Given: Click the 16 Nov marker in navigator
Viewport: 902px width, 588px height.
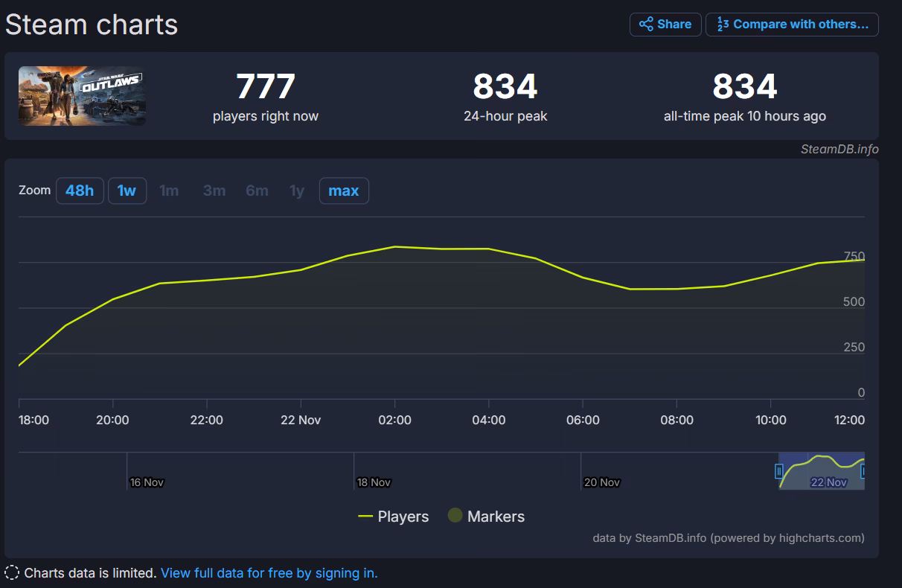Looking at the screenshot, I should click(x=147, y=482).
